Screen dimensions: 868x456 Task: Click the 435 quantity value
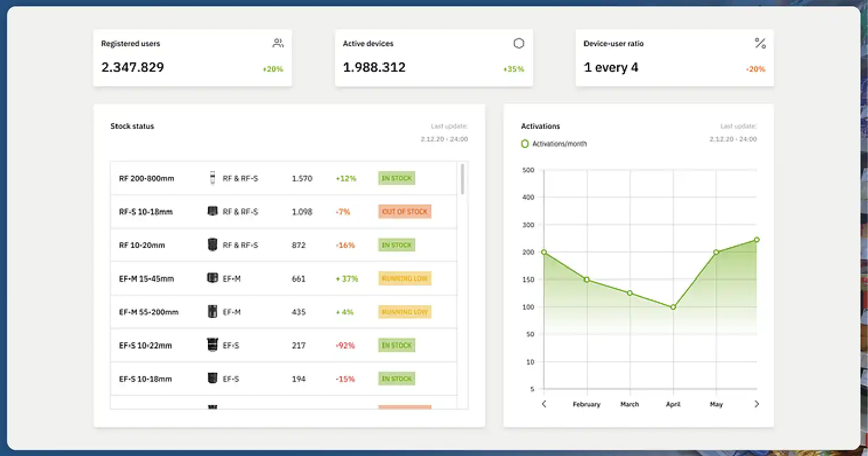[299, 312]
